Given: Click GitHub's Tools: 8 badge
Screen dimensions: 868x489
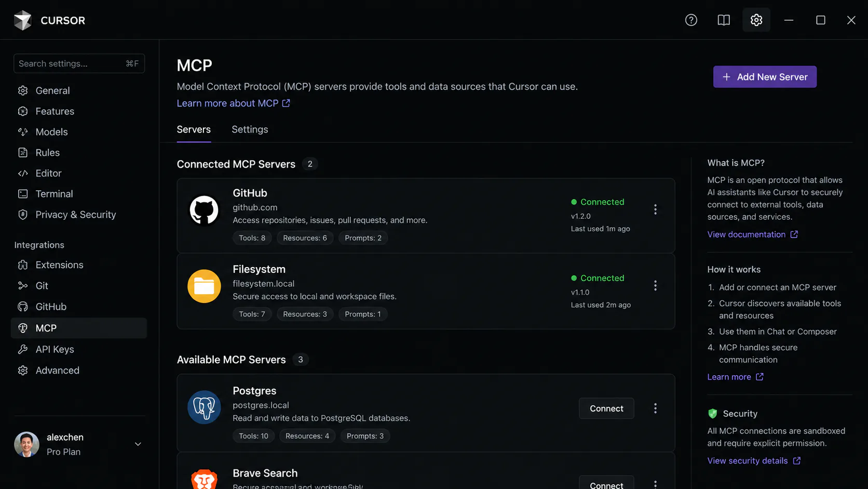Looking at the screenshot, I should [252, 238].
